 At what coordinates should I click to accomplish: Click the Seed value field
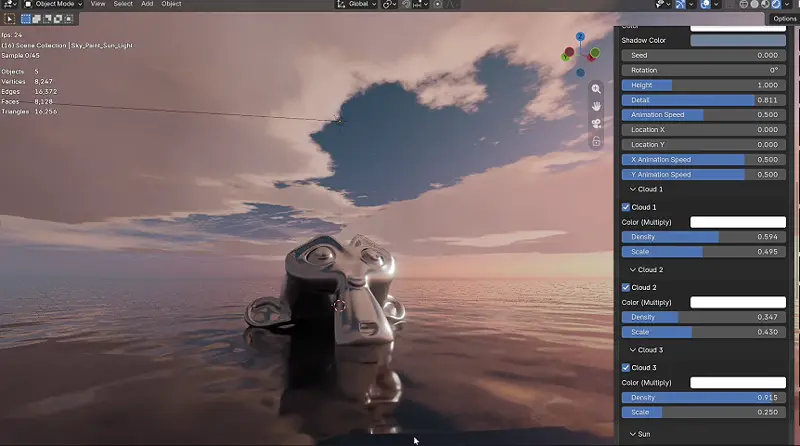click(x=704, y=55)
